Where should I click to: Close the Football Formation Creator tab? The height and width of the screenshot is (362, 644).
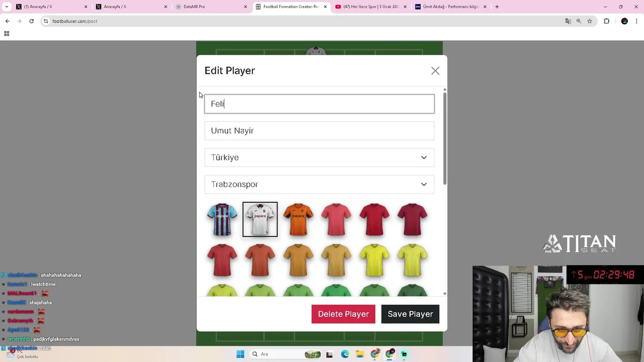click(x=325, y=7)
